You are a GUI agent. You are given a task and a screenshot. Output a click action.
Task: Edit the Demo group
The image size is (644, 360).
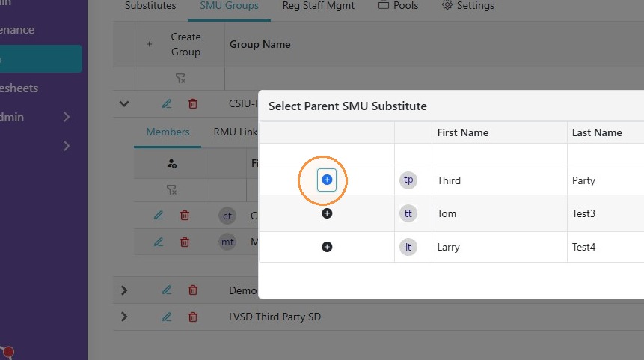click(167, 290)
